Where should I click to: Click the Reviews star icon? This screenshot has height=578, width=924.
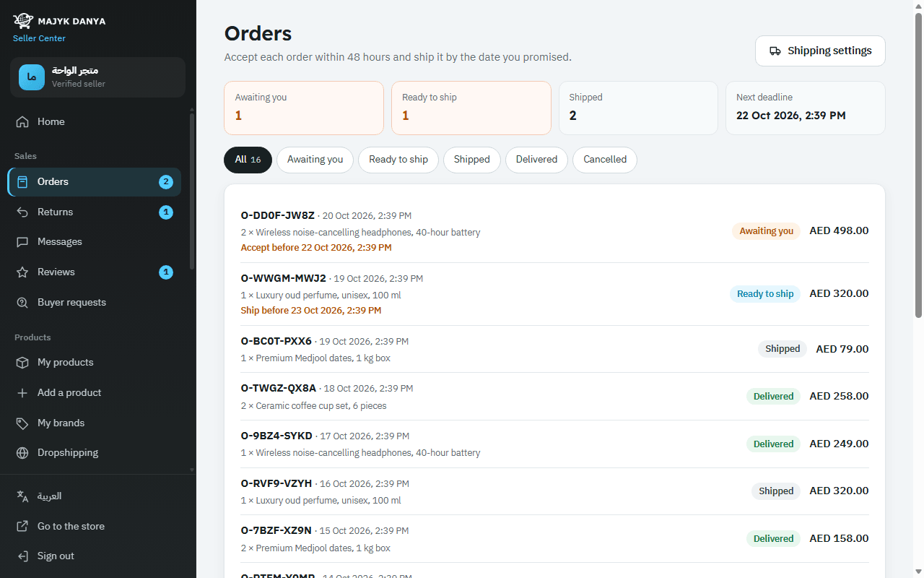click(23, 272)
